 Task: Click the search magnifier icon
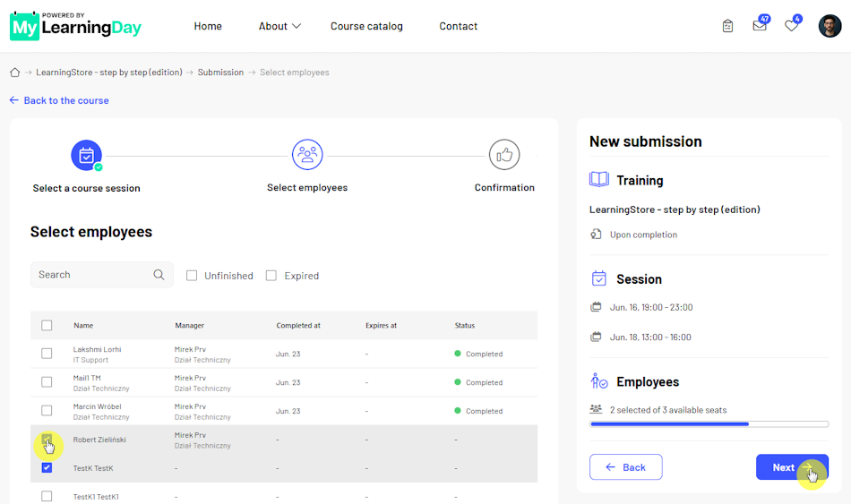coord(159,275)
